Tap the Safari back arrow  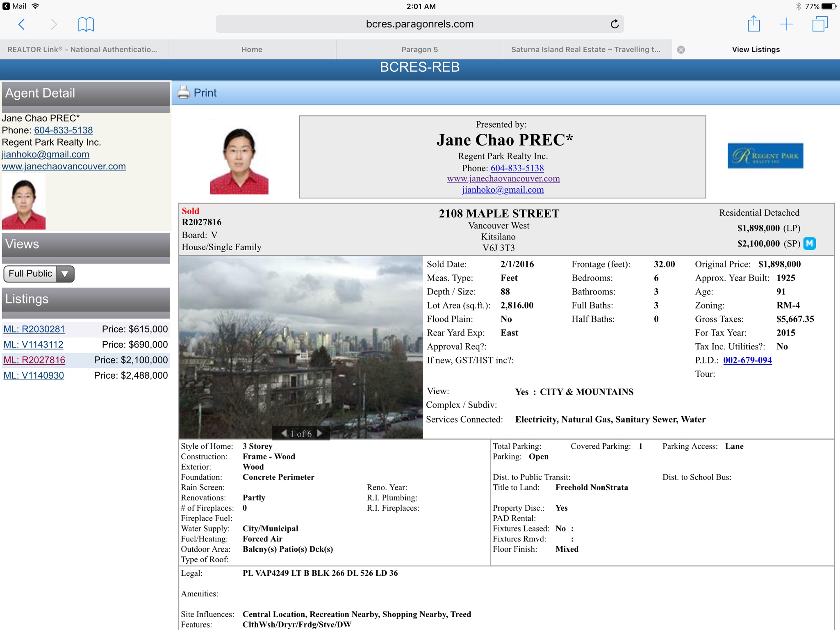(22, 24)
